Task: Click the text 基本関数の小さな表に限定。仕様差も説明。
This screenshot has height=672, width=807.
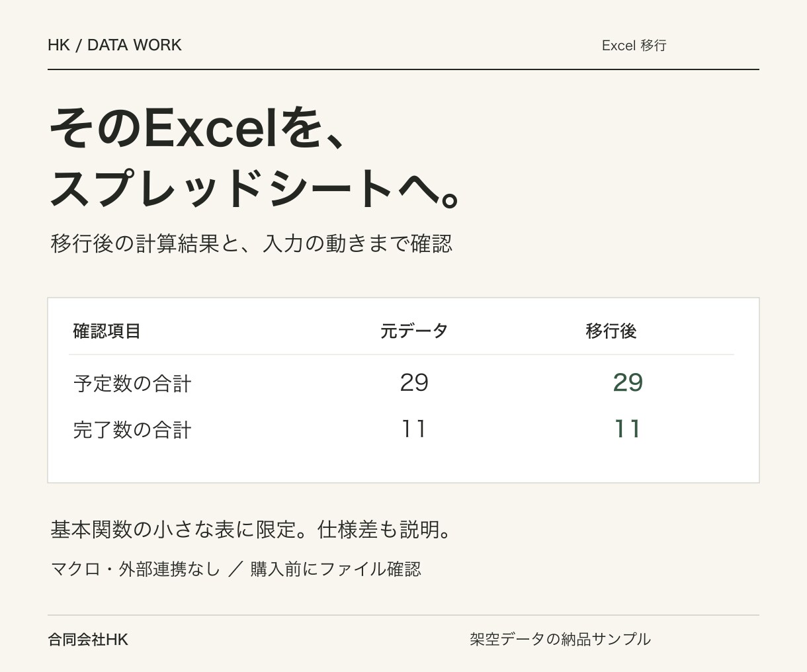Action: click(251, 530)
